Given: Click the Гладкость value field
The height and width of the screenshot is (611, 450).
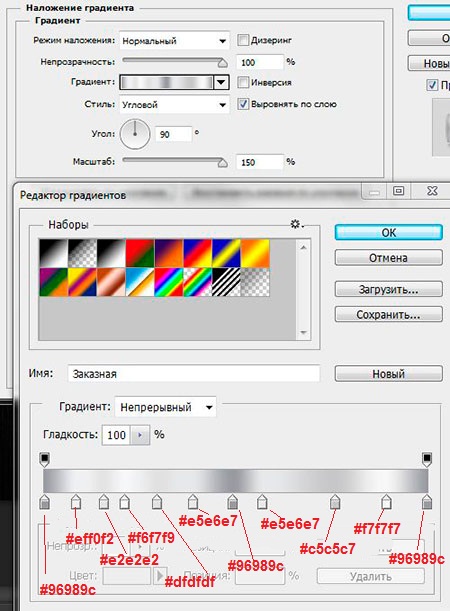Looking at the screenshot, I should (x=116, y=434).
